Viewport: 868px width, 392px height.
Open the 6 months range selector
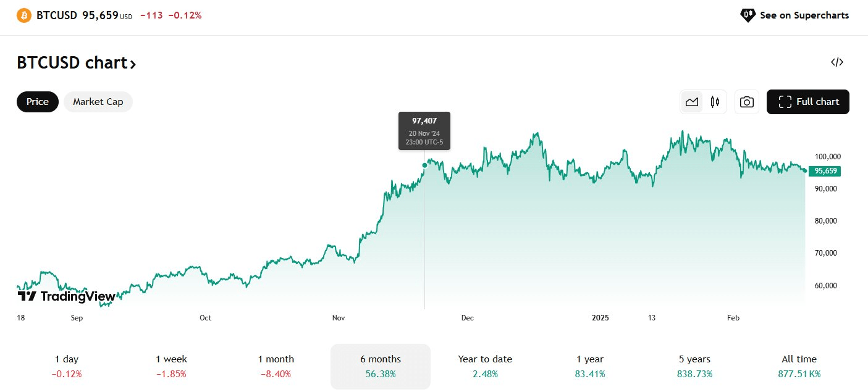click(x=380, y=365)
